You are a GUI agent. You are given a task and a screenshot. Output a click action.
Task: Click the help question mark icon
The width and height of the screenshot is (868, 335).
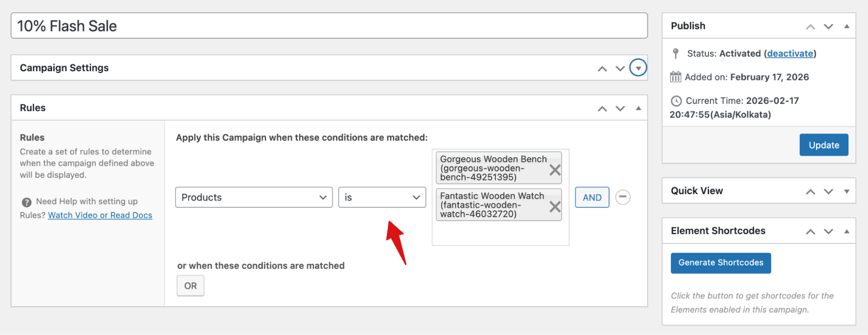(x=26, y=202)
